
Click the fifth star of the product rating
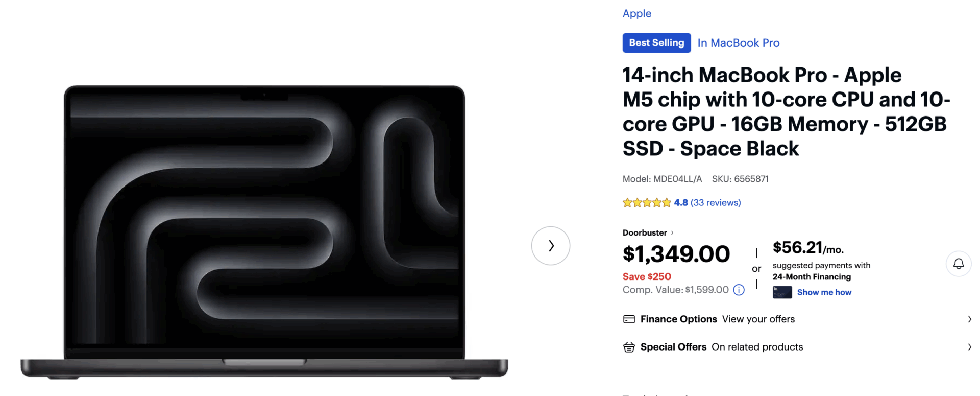(667, 202)
